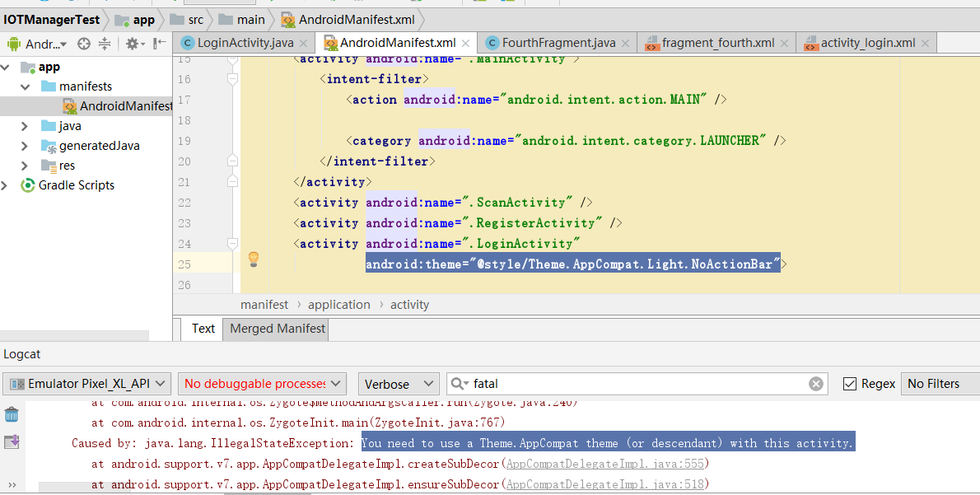Open the Verbose log level dropdown
980x495 pixels.
(x=398, y=383)
